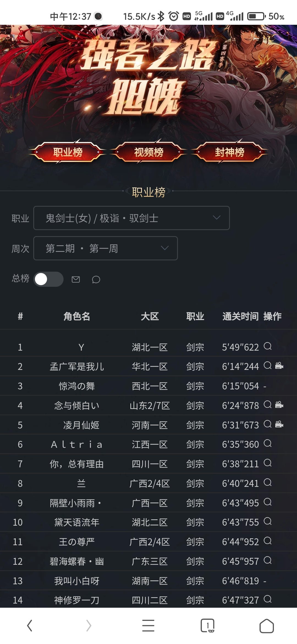Click magnifier icon for Altria row

pos(268,444)
